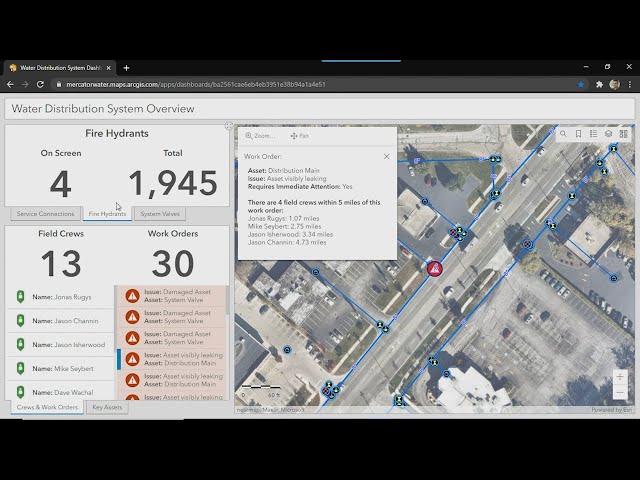This screenshot has height=480, width=640.
Task: Open the browser profile avatar
Action: (x=615, y=84)
